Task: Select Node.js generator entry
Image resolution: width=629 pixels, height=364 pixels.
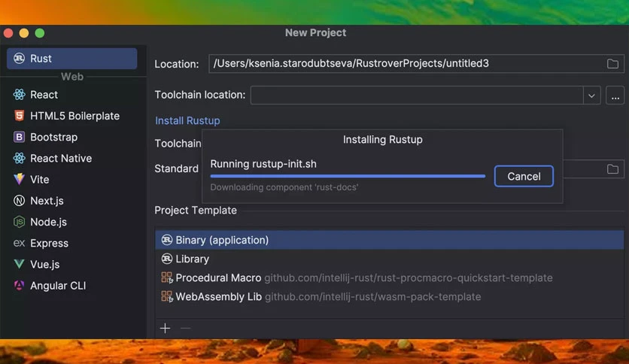Action: [72, 222]
